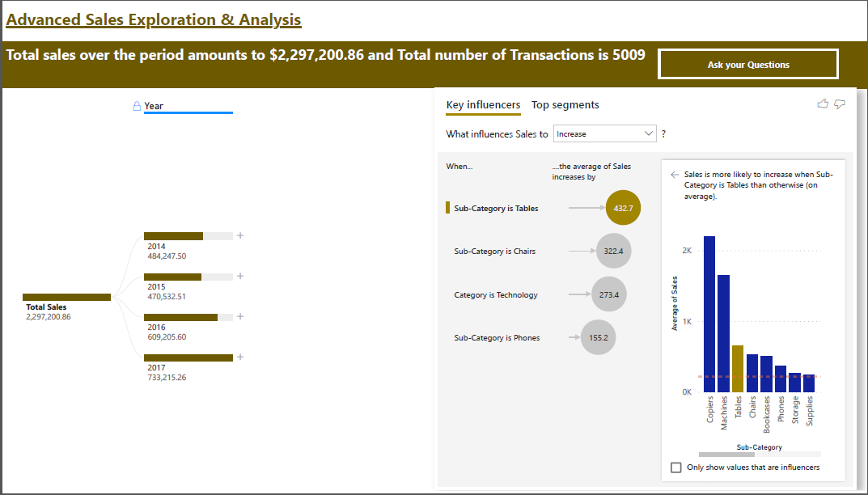Viewport: 868px width, 495px height.
Task: Click the back arrow in the influencer chart panel
Action: tap(674, 173)
